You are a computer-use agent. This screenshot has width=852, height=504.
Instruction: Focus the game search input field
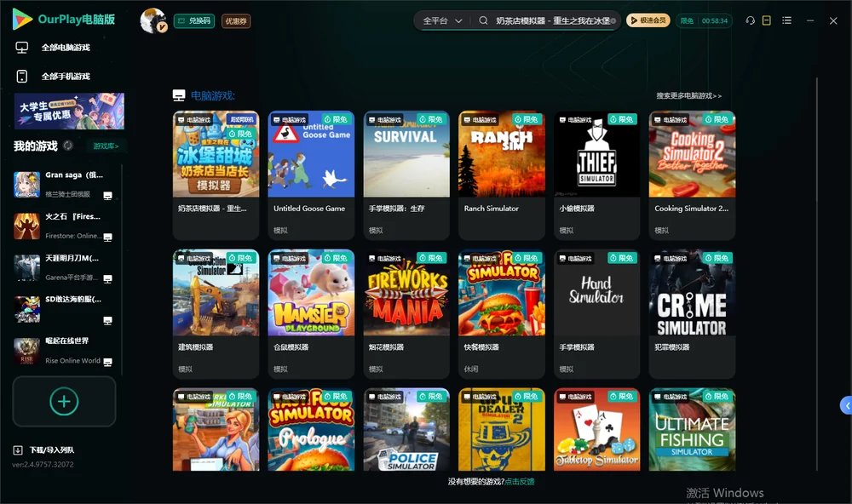552,20
